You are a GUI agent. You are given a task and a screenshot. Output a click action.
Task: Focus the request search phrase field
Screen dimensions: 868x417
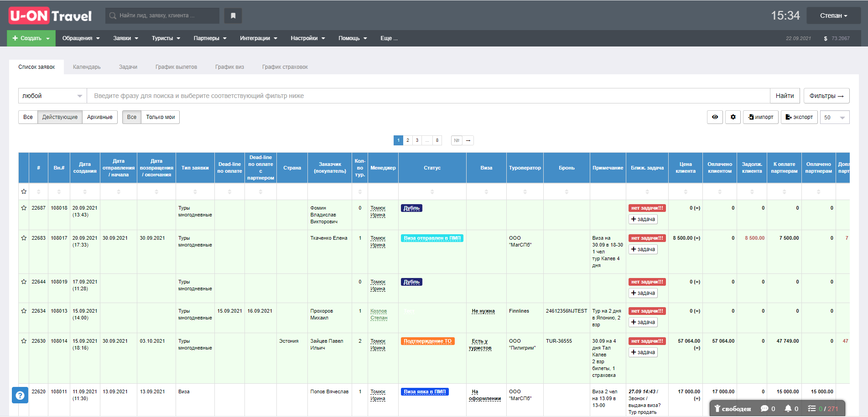point(428,96)
